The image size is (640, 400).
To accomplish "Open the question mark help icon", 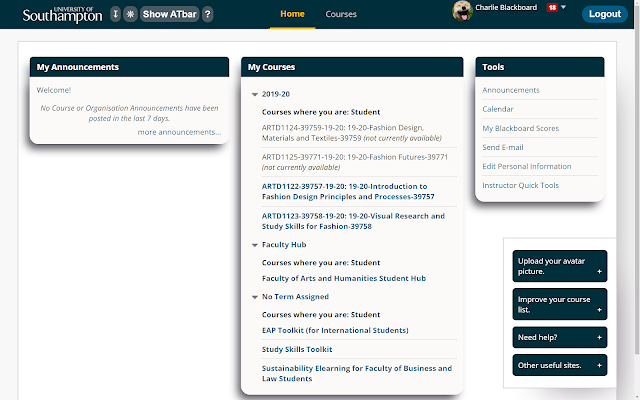I will 208,14.
